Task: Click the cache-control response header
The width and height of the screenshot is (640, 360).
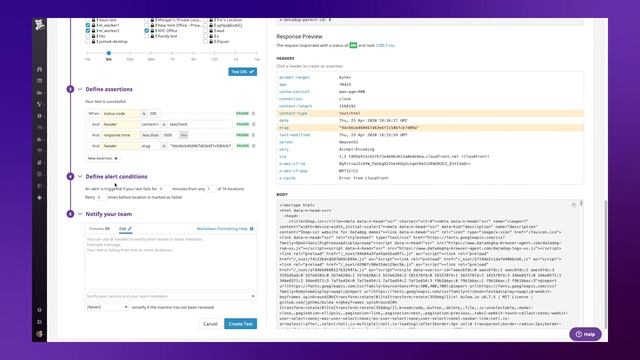Action: pyautogui.click(x=294, y=91)
